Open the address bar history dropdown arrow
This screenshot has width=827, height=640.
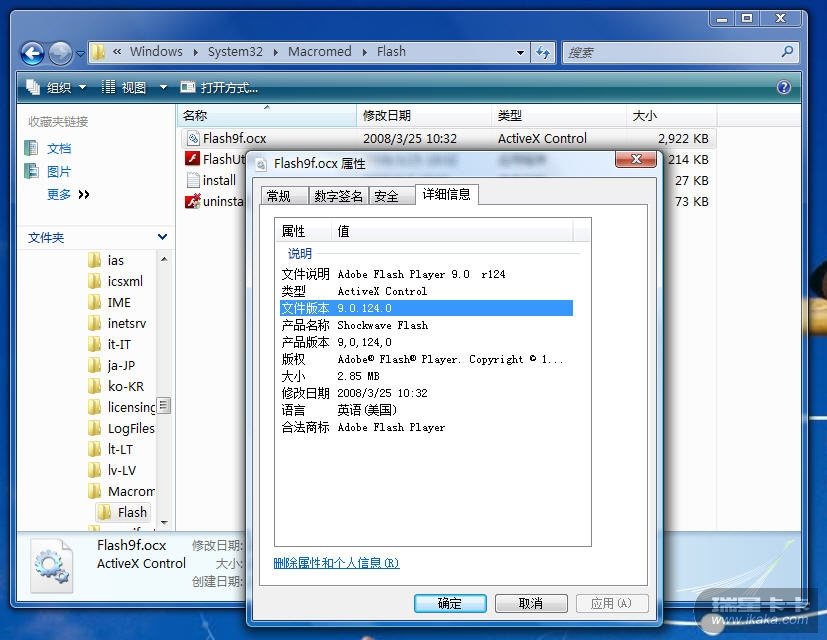(520, 52)
